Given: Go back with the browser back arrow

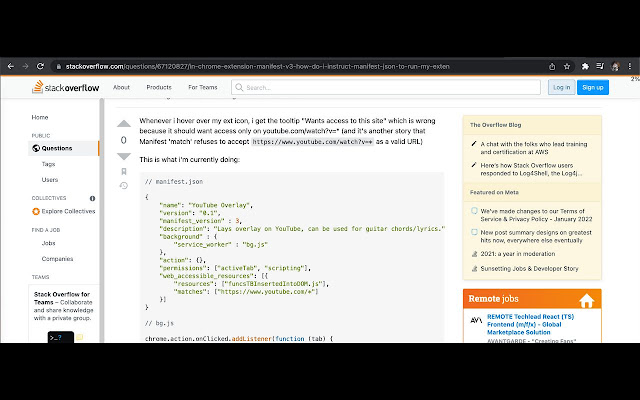Looking at the screenshot, I should point(11,66).
